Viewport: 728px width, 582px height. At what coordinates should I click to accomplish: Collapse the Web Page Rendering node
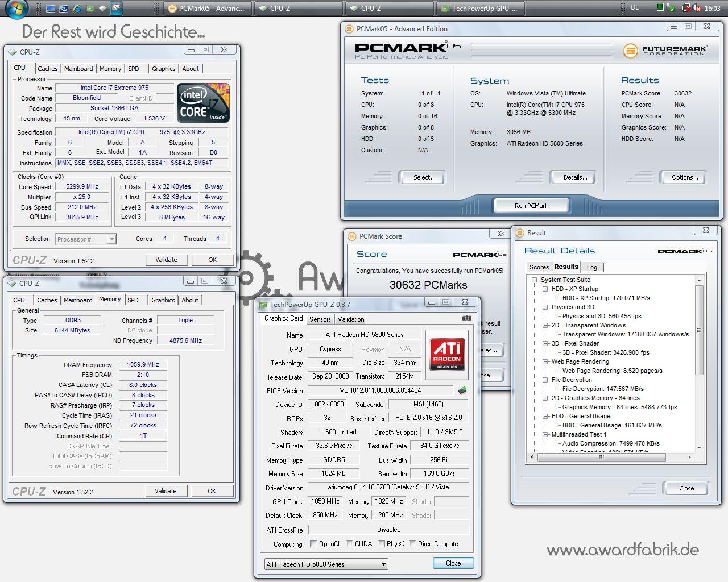545,361
